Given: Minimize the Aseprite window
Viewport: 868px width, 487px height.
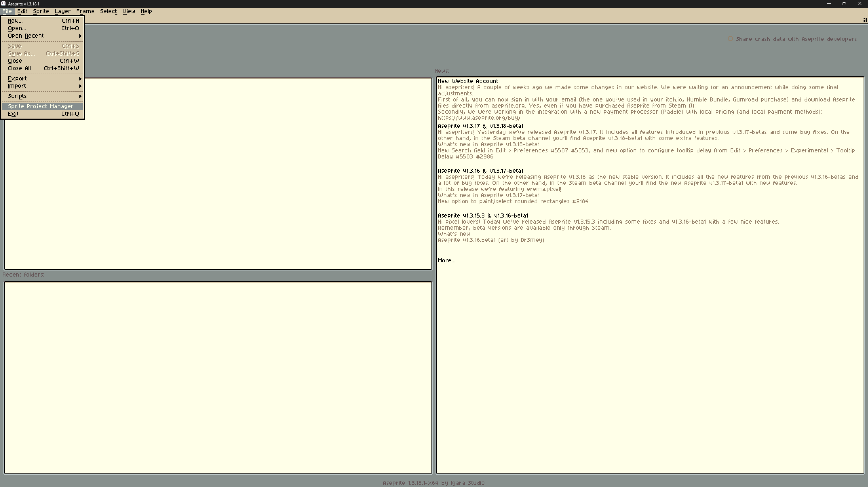Looking at the screenshot, I should 829,4.
